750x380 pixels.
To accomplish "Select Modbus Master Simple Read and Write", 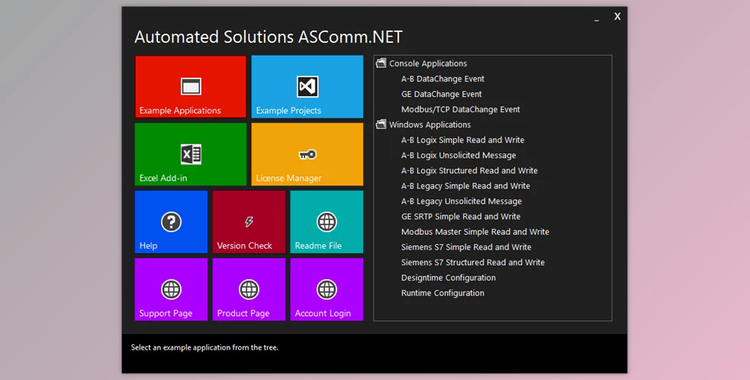I will pos(475,232).
